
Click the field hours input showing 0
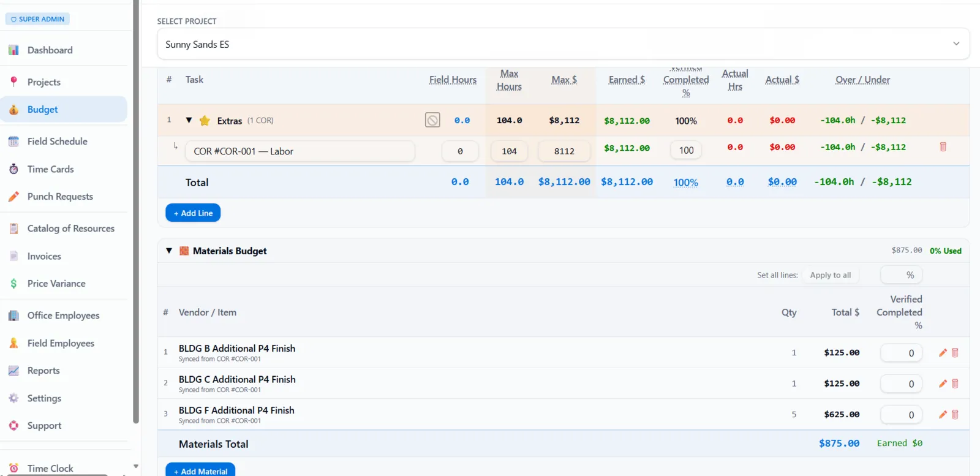[460, 151]
